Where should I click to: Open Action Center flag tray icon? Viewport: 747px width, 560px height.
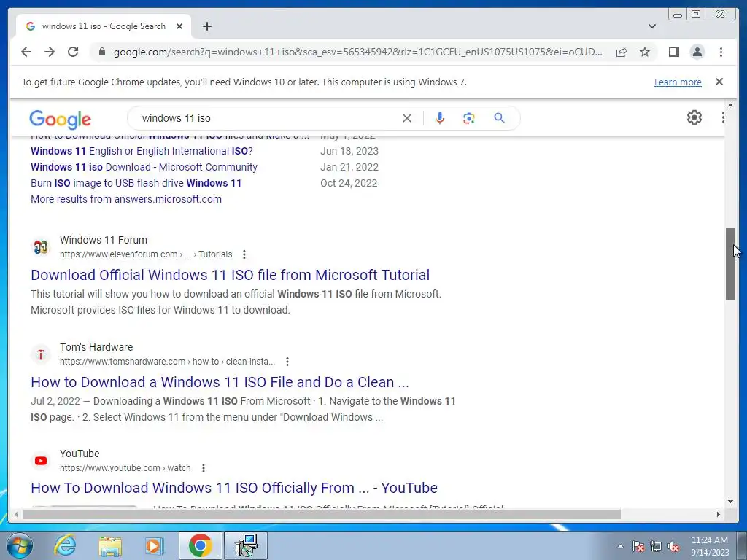pos(638,547)
